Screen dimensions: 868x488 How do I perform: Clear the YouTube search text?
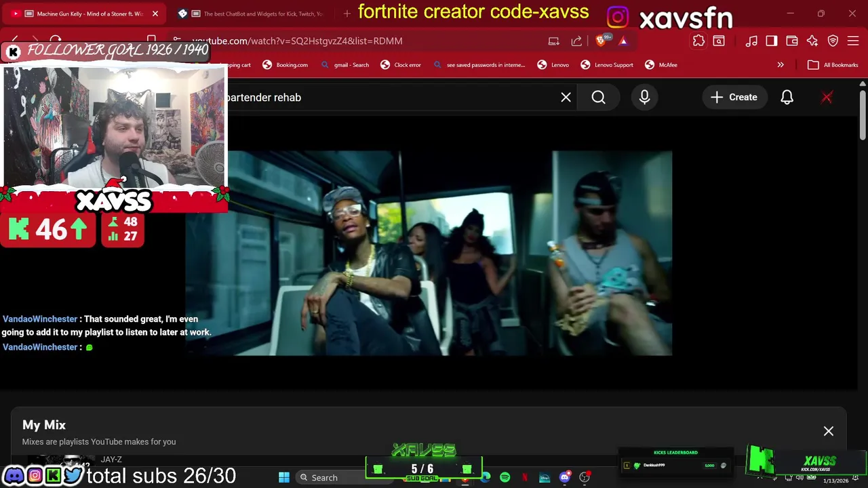566,98
